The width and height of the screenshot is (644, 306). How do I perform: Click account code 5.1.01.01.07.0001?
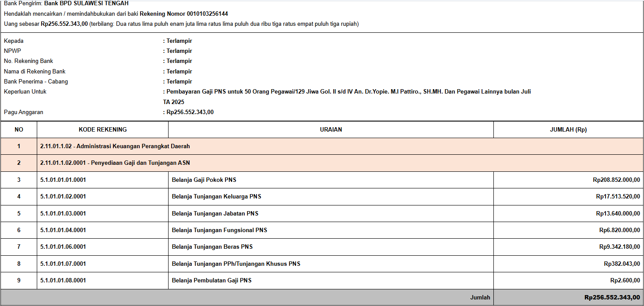point(63,264)
